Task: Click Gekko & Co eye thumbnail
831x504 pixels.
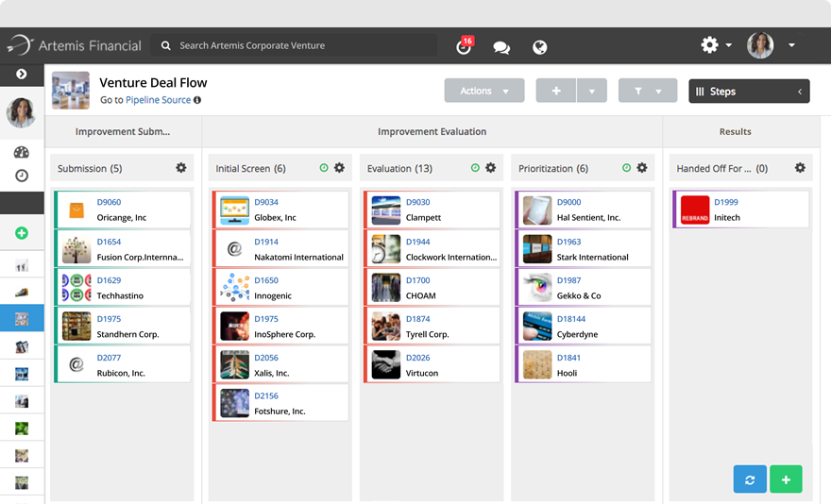Action: [537, 287]
